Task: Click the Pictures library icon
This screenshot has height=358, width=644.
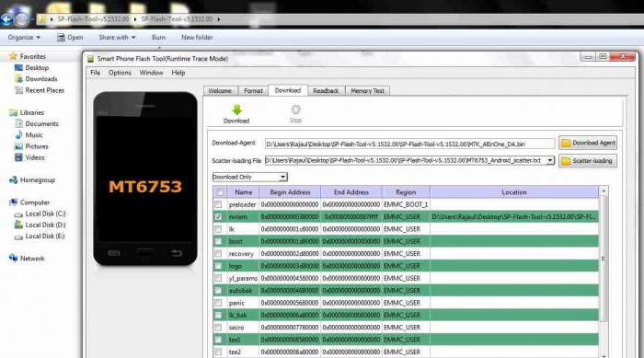Action: (x=19, y=146)
